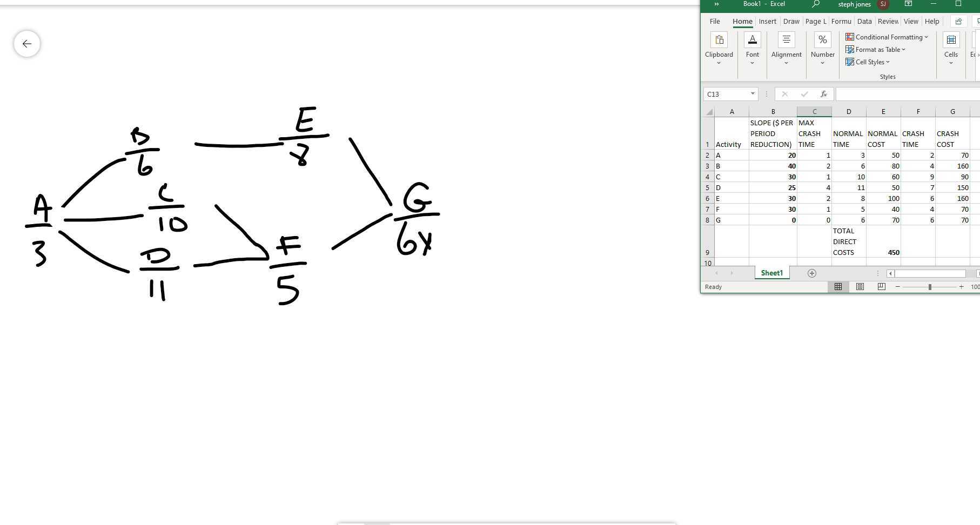Open the Excel title bar search magnifier
This screenshot has height=525, width=980.
tap(816, 4)
